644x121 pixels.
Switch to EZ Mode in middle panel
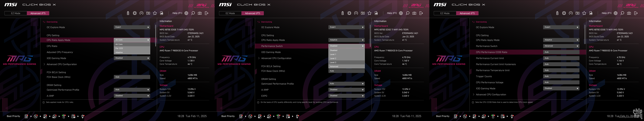[230, 13]
